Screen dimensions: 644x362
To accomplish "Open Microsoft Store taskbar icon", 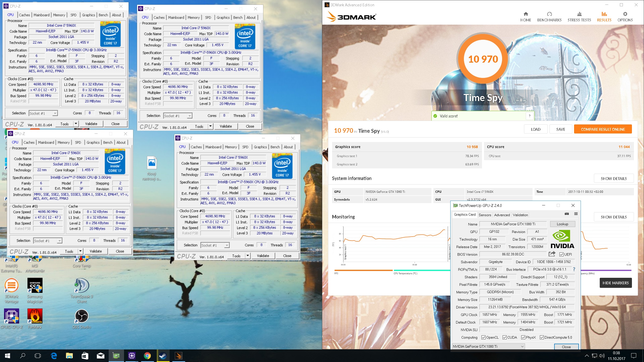I will point(85,356).
